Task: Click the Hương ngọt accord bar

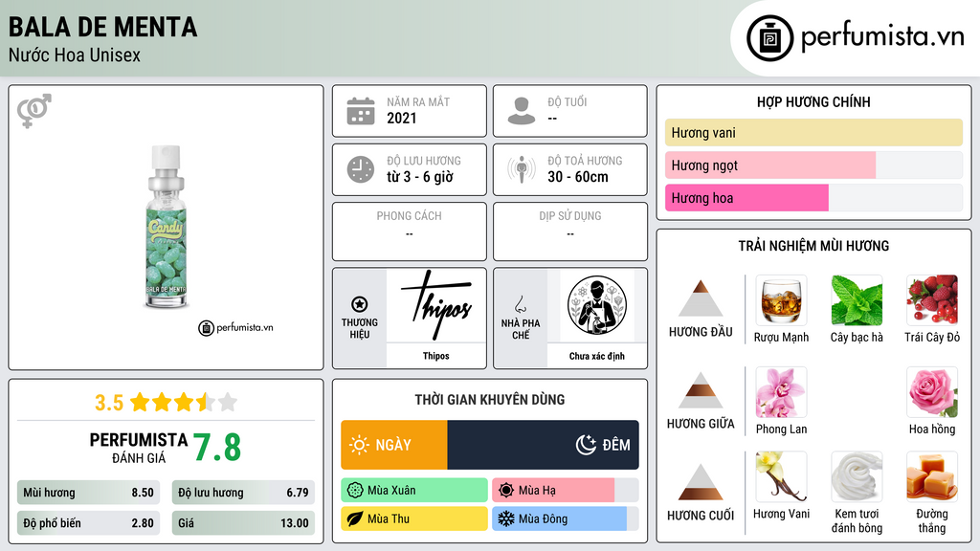Action: tap(813, 165)
